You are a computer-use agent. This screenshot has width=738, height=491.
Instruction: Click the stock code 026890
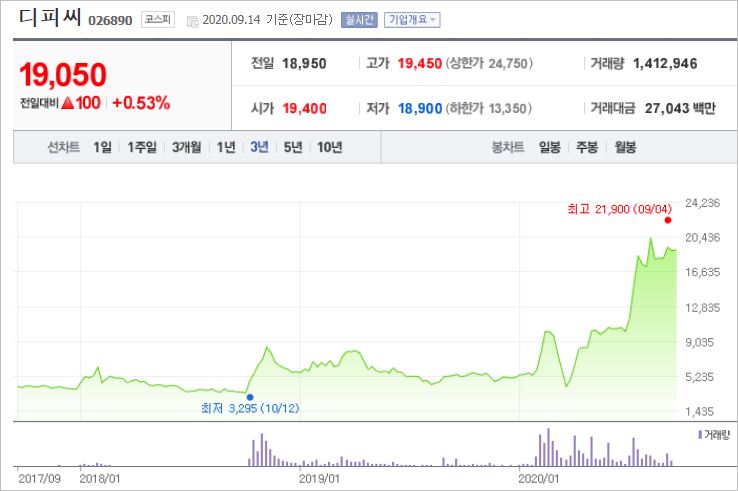(110, 21)
